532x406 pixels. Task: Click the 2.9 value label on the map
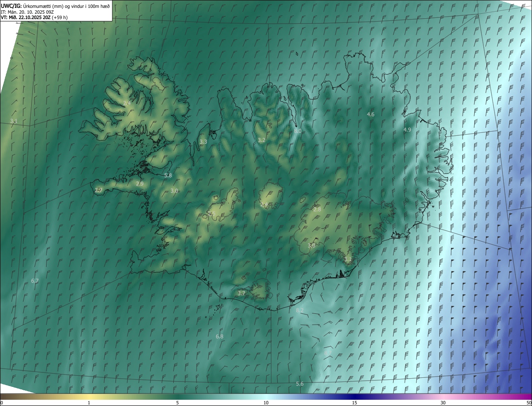coord(140,184)
